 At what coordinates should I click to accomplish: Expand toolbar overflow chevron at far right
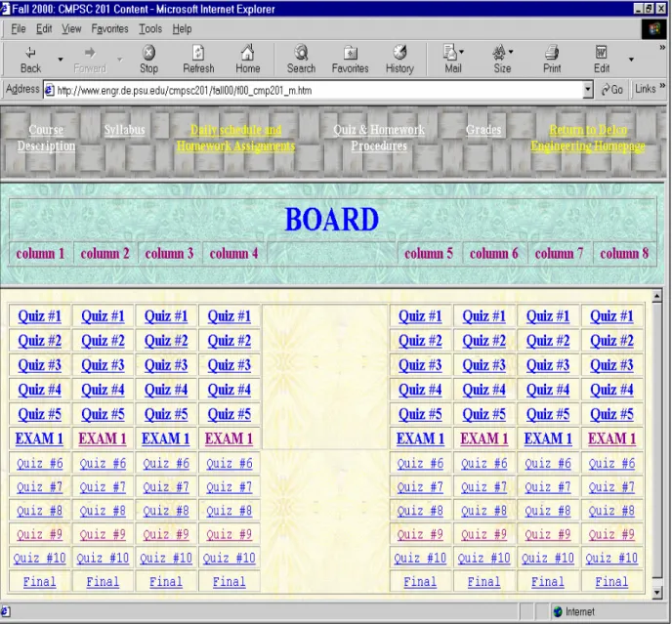click(x=662, y=47)
